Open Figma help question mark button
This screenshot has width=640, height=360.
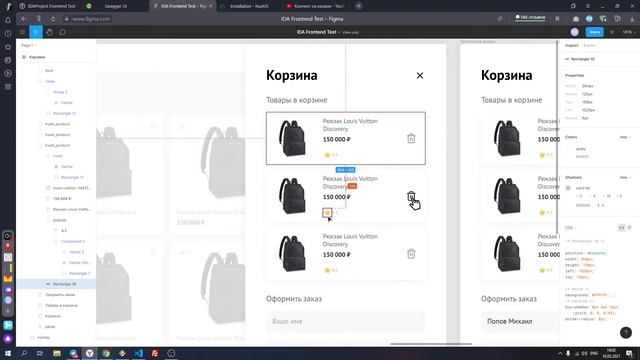625,333
